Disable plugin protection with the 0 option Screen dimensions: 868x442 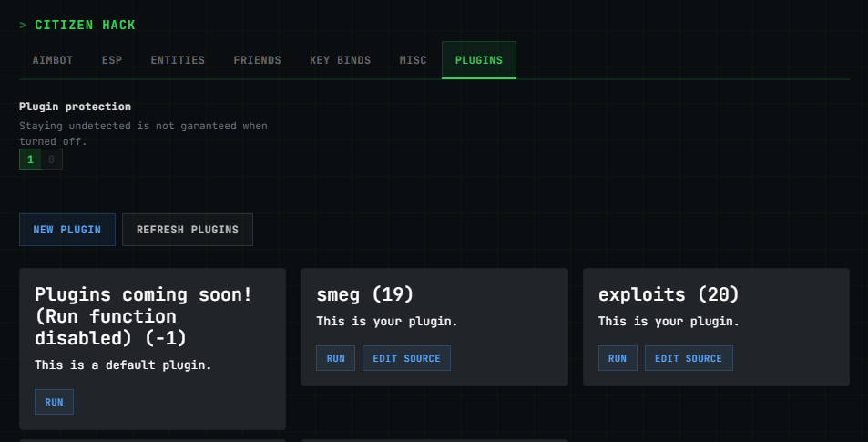click(51, 159)
